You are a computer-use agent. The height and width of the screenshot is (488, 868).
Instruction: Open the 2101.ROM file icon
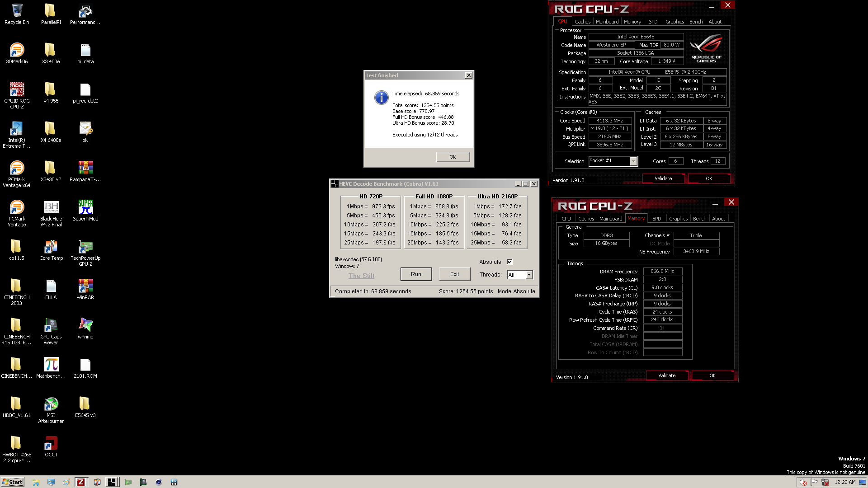(85, 368)
